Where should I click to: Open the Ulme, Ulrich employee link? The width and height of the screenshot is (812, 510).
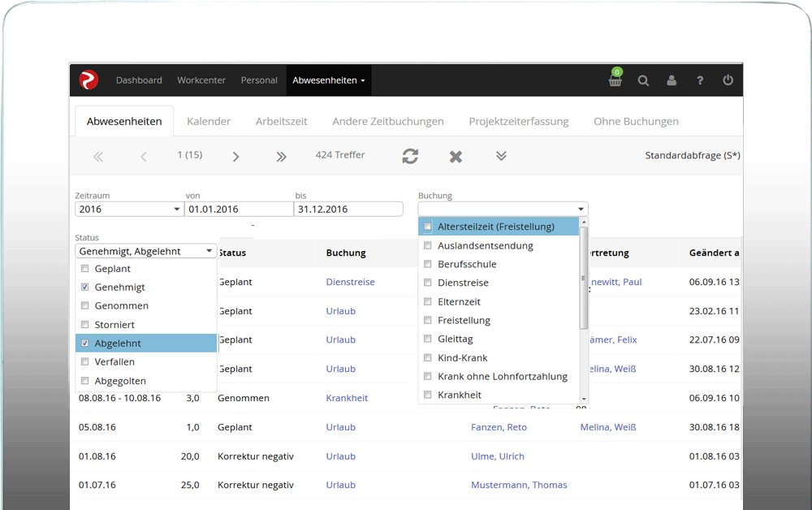point(497,456)
